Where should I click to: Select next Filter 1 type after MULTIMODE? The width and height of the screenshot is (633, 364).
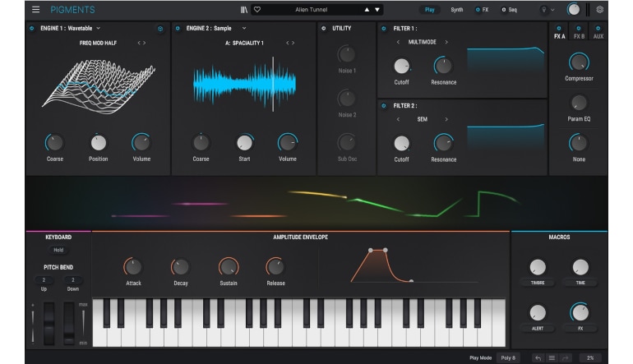(446, 42)
